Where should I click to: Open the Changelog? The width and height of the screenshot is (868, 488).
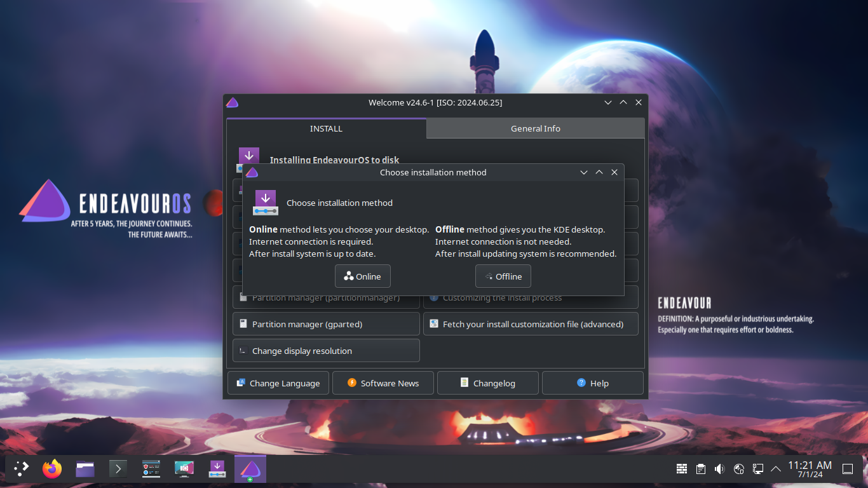pyautogui.click(x=488, y=383)
